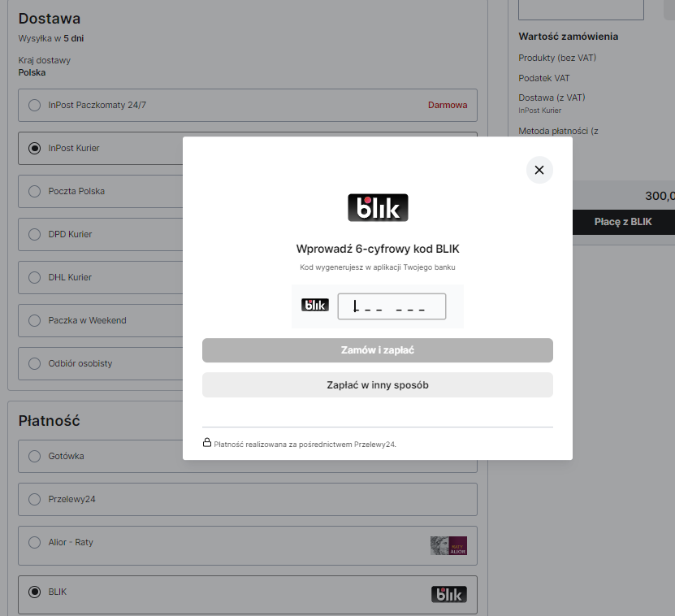The height and width of the screenshot is (616, 675).
Task: Click the small BLIK logo beside code field
Action: (x=315, y=305)
